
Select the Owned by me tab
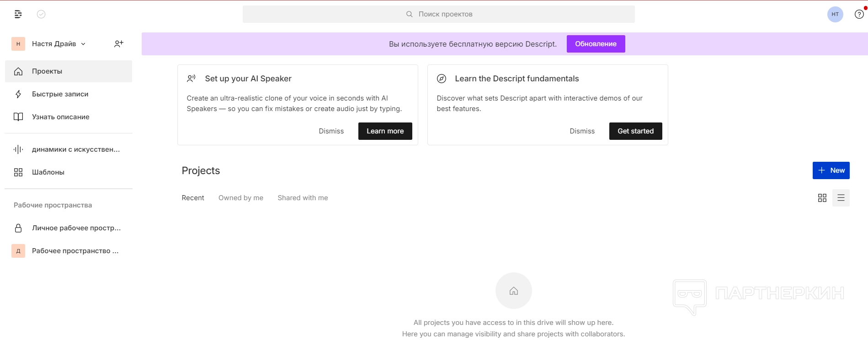coord(241,198)
